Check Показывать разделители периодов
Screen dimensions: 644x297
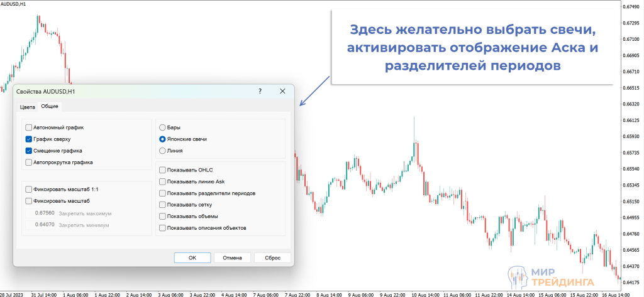pyautogui.click(x=163, y=193)
